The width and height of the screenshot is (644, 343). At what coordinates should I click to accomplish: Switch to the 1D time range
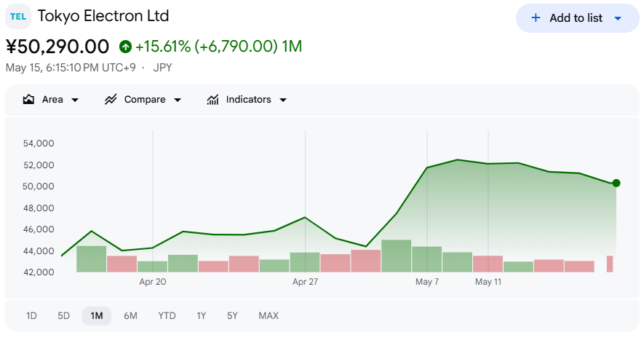coord(31,316)
